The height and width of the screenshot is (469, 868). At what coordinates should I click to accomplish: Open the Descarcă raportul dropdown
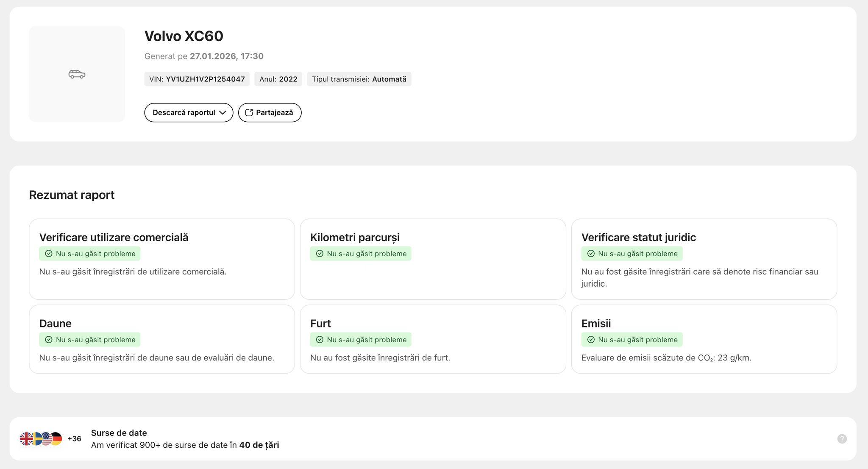click(189, 113)
